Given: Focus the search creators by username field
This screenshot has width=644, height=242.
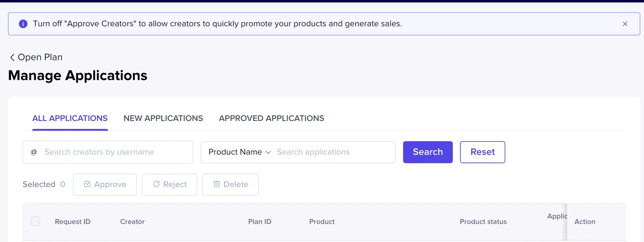Looking at the screenshot, I should tap(116, 152).
